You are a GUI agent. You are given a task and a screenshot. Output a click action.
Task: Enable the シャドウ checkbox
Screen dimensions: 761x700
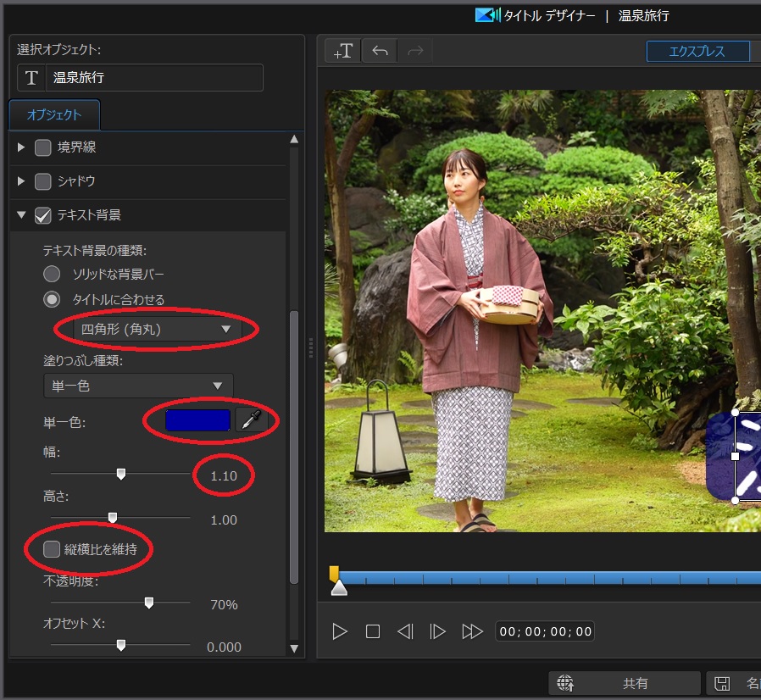point(42,181)
